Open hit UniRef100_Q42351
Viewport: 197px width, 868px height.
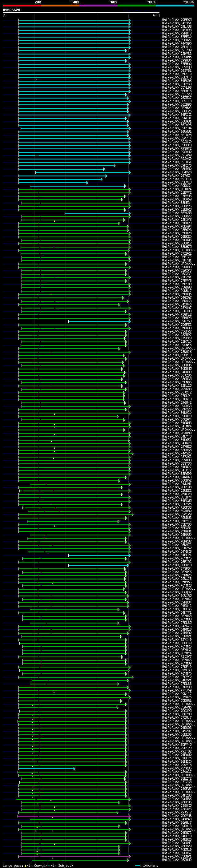[x=177, y=23]
